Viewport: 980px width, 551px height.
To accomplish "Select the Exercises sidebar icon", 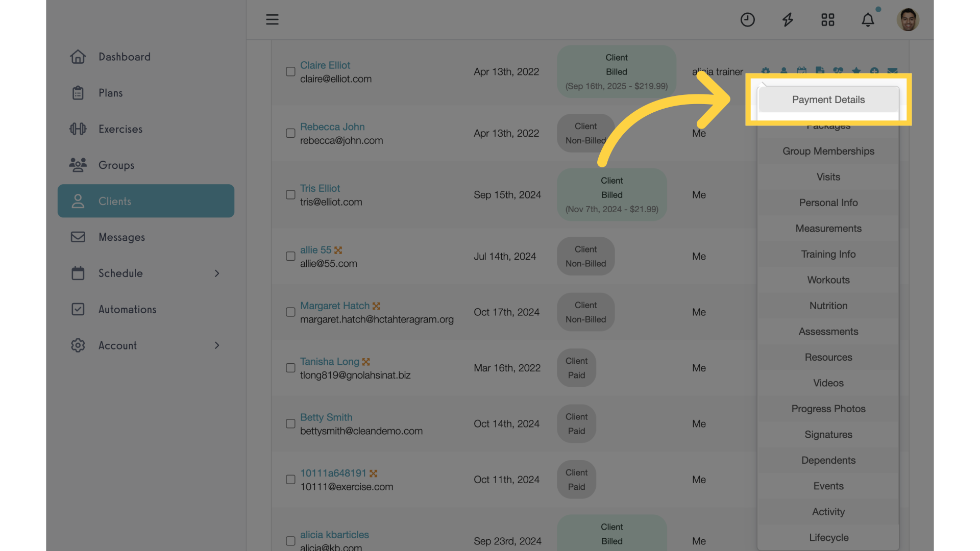I will [78, 129].
